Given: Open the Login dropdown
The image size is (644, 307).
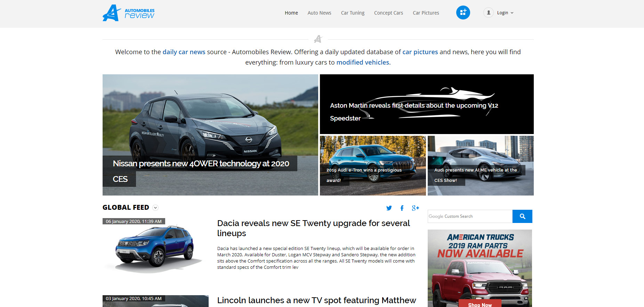Looking at the screenshot, I should 505,13.
